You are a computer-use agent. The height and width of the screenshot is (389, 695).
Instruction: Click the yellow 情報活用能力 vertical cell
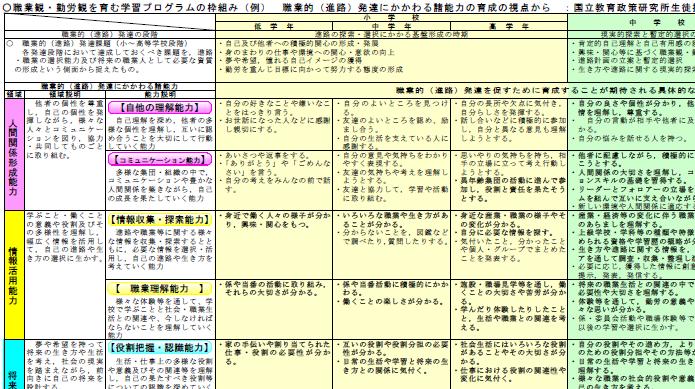point(14,275)
